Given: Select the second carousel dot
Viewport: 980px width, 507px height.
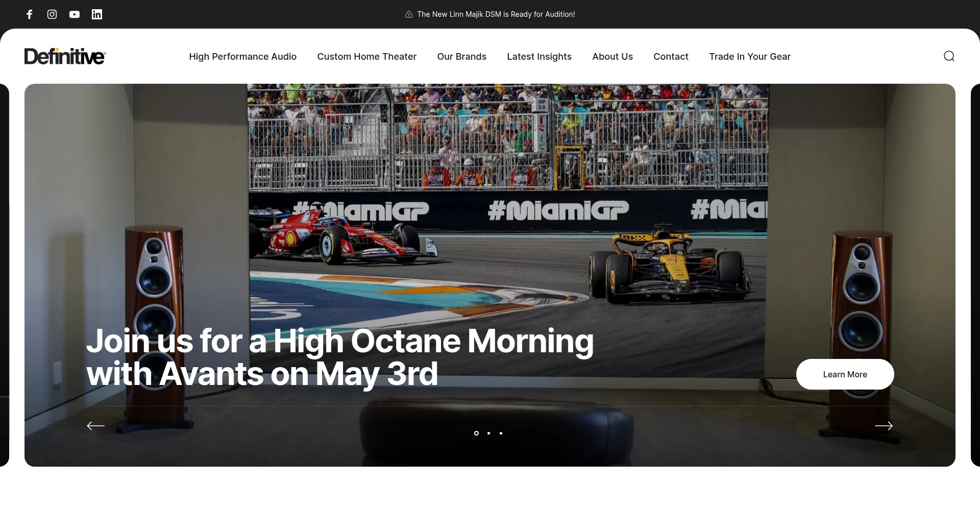Looking at the screenshot, I should [x=488, y=433].
